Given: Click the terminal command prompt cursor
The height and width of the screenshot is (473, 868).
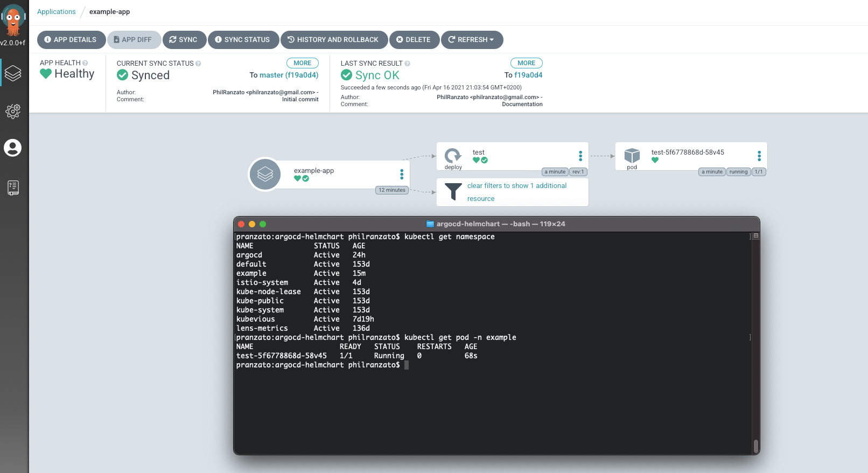Looking at the screenshot, I should [407, 365].
